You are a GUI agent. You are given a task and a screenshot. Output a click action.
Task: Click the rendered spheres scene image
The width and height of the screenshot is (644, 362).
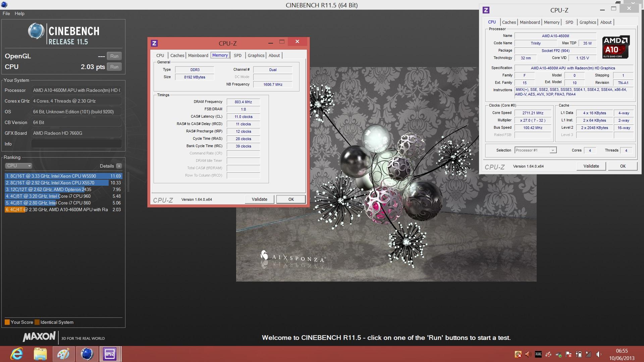click(386, 174)
